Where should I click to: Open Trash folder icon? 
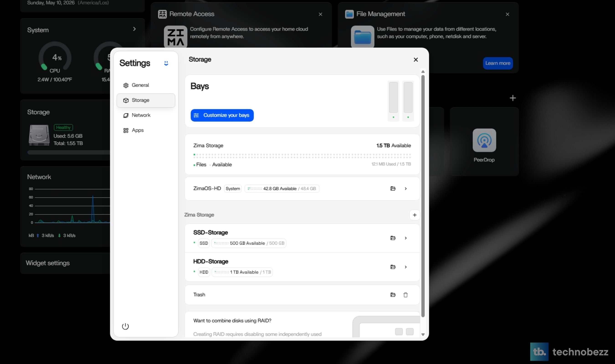click(393, 295)
